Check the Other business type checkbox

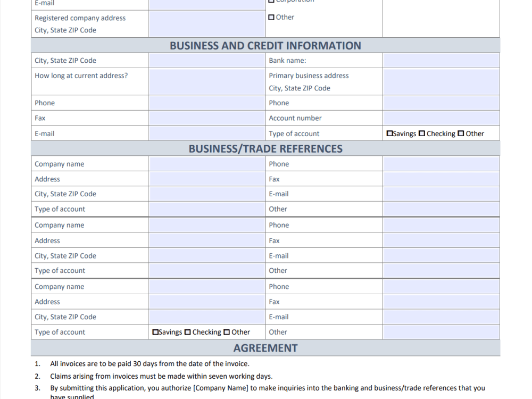click(x=271, y=18)
